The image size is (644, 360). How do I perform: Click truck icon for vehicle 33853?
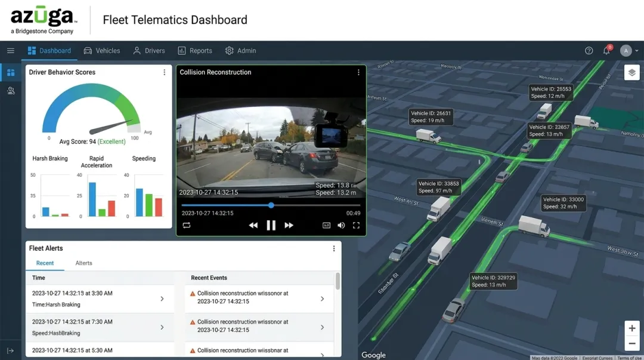tap(439, 208)
